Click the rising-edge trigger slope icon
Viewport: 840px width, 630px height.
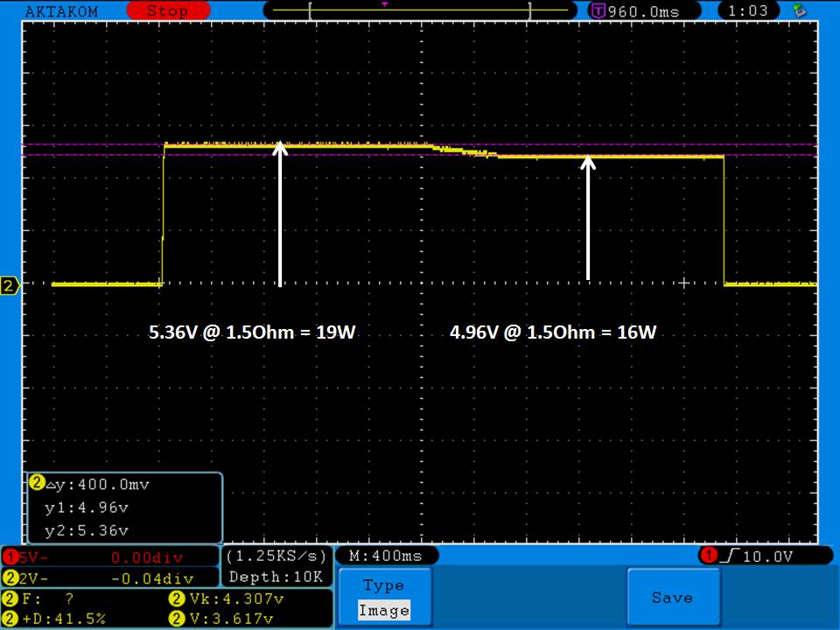(x=731, y=556)
